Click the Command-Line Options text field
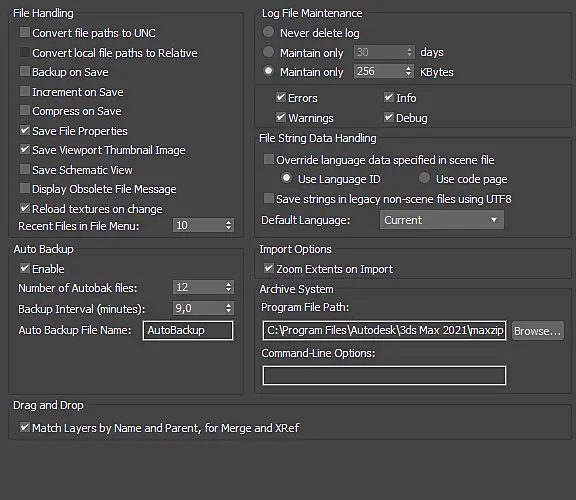This screenshot has width=576, height=500. [x=384, y=375]
